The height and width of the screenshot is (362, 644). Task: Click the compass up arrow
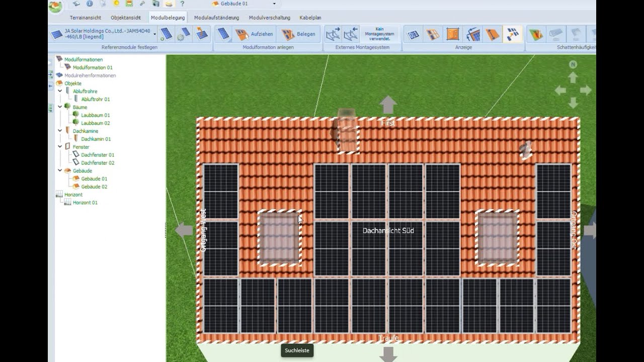click(573, 77)
